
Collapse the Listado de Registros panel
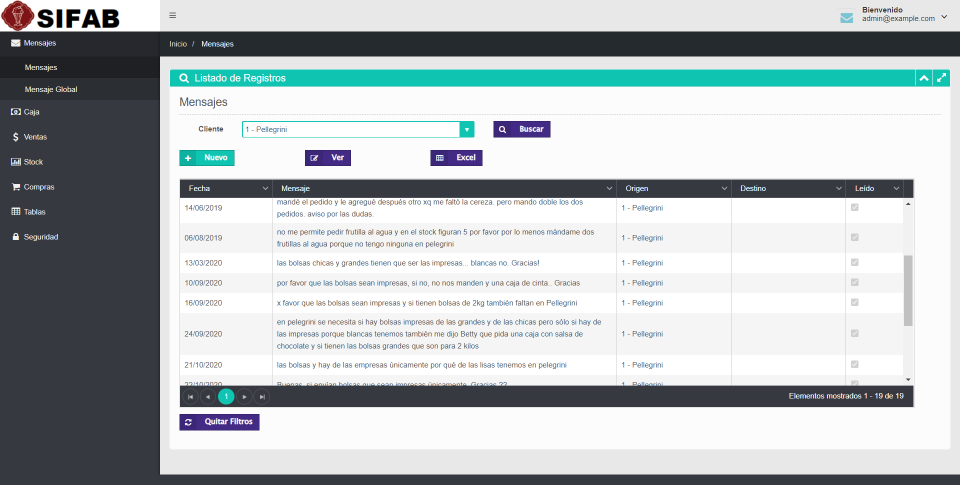(924, 78)
